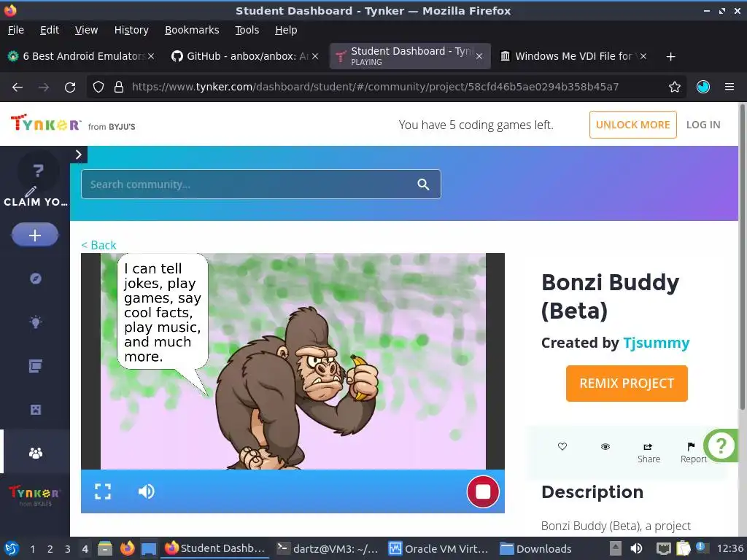The image size is (747, 560).
Task: Click the clipboard icon in system tray
Action: 683,548
